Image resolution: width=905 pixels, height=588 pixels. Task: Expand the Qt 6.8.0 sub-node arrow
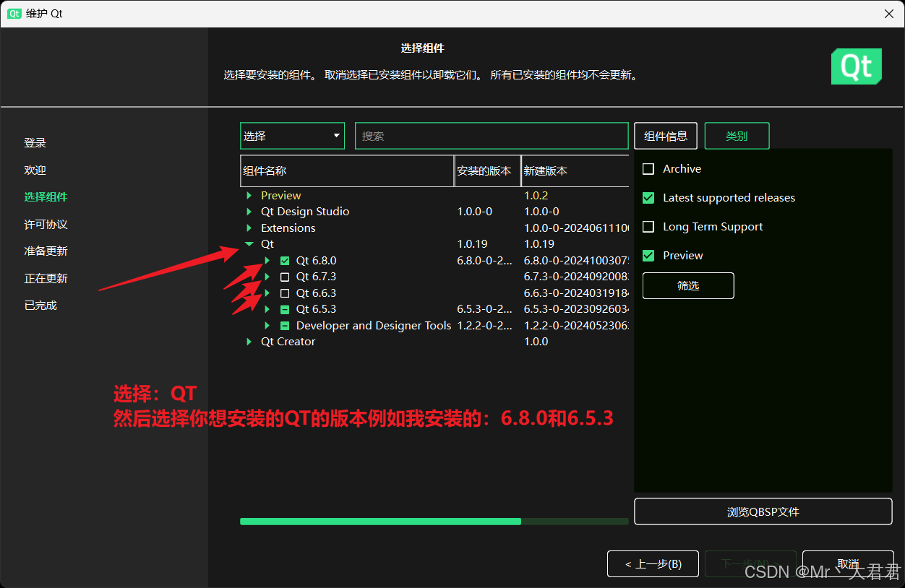[x=267, y=261]
